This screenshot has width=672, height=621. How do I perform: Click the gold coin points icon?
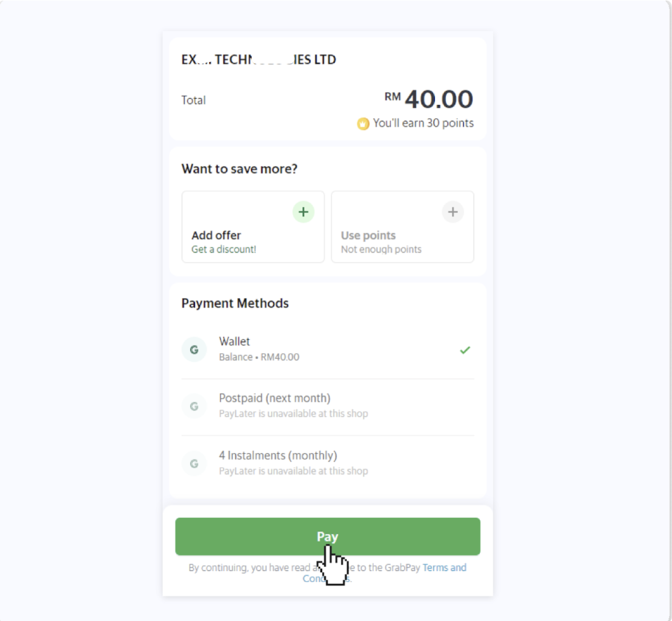tap(363, 124)
